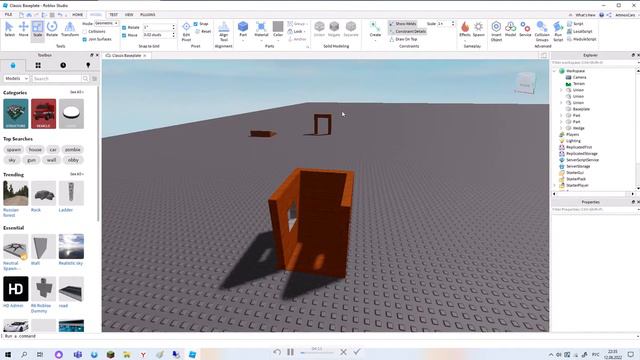Activate the Scale tool
The width and height of the screenshot is (640, 360).
coord(37,29)
